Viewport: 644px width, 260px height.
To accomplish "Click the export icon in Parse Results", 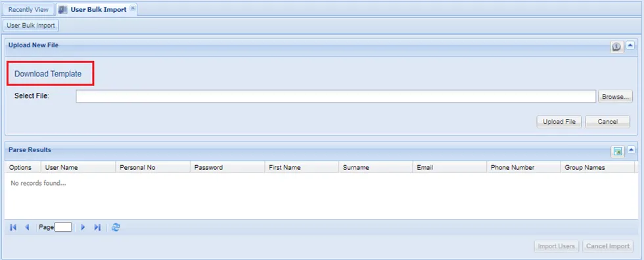I will pyautogui.click(x=617, y=152).
